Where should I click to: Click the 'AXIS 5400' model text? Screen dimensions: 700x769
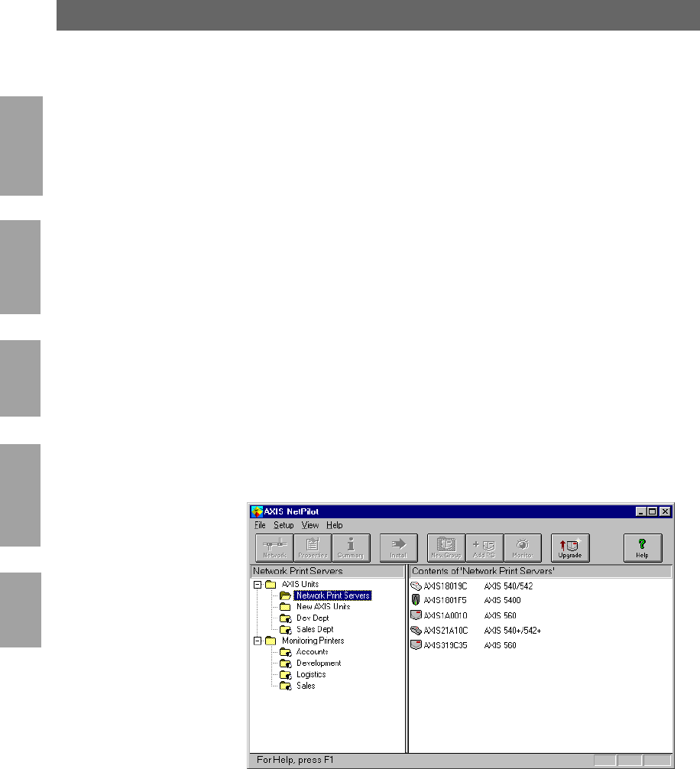coord(502,600)
